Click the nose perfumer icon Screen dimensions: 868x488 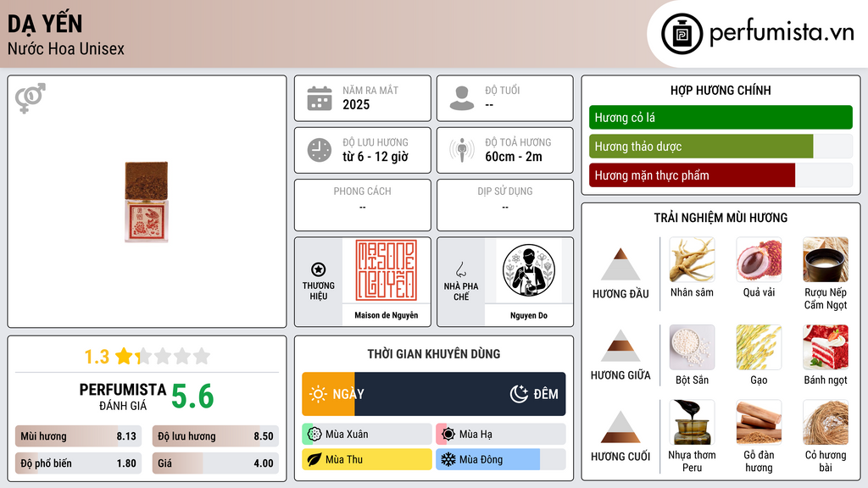coord(460,269)
